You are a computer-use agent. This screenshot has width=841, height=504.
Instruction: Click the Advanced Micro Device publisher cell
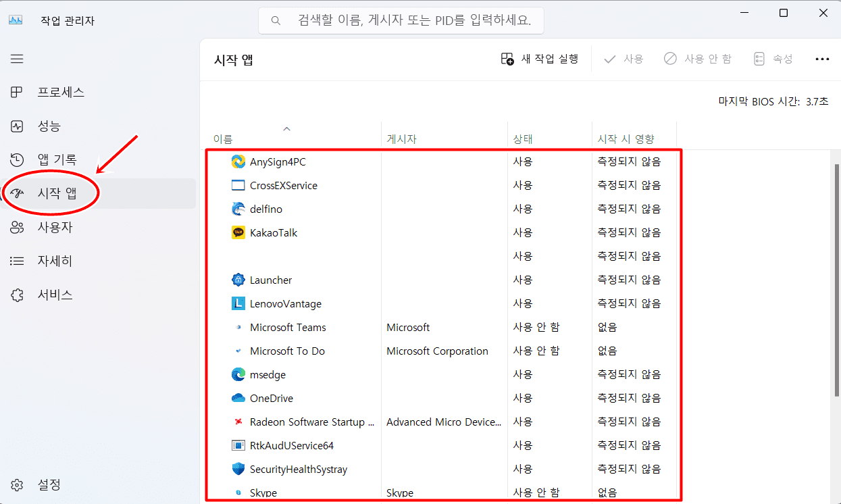click(444, 422)
